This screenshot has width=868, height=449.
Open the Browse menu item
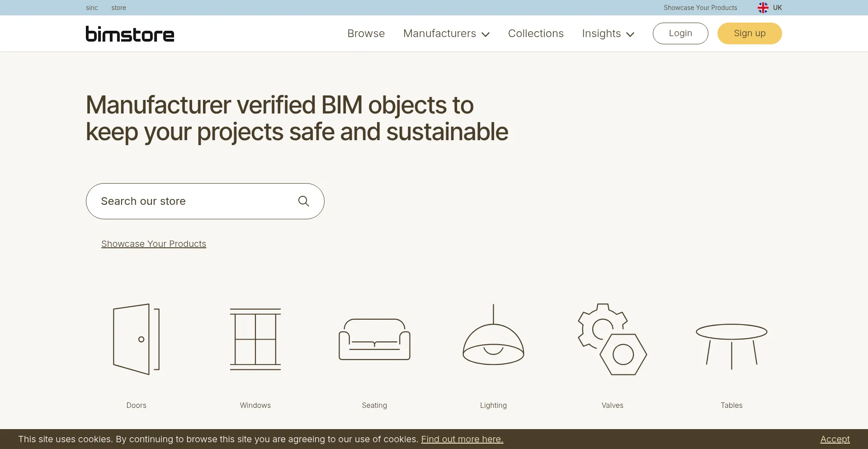point(366,33)
